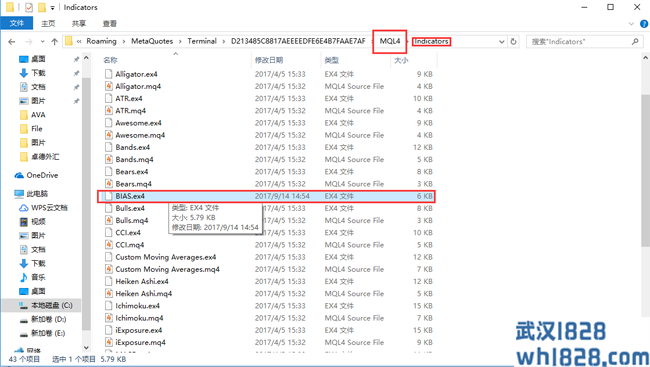Click the search magnifier icon

pyautogui.click(x=635, y=41)
